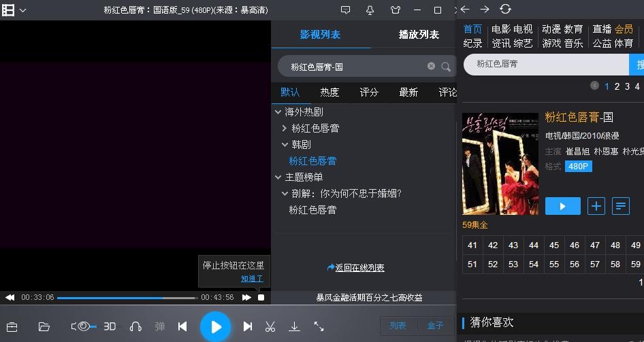Open 综艺 category
This screenshot has height=342, width=644.
click(523, 43)
